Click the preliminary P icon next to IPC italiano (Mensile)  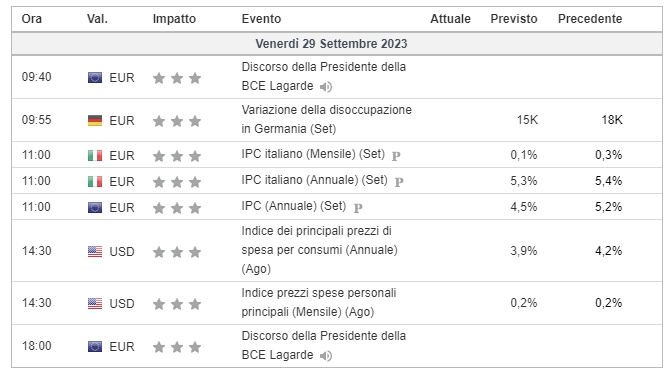(x=396, y=156)
